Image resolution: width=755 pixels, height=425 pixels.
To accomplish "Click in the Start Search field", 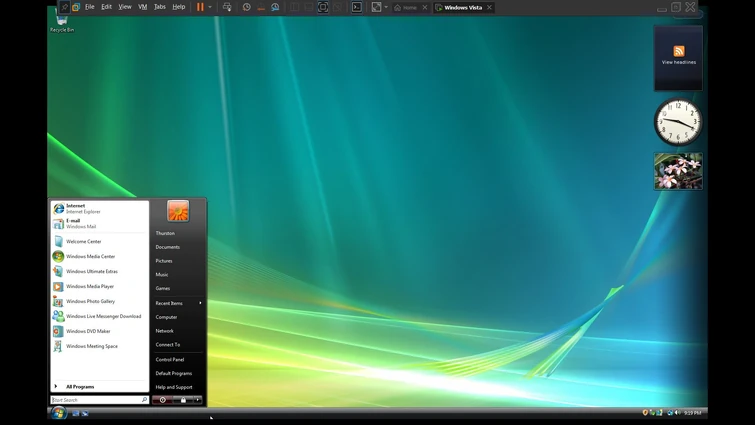I will tap(95, 400).
